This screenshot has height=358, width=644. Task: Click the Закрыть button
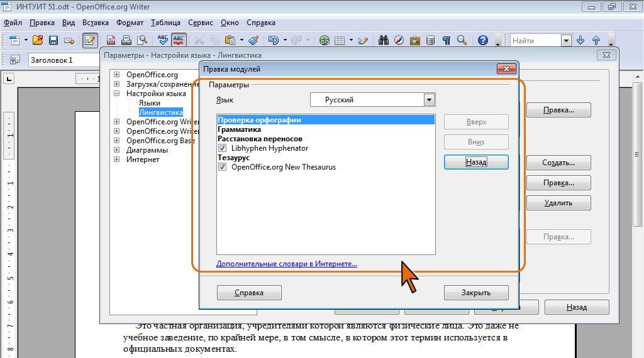(x=475, y=293)
